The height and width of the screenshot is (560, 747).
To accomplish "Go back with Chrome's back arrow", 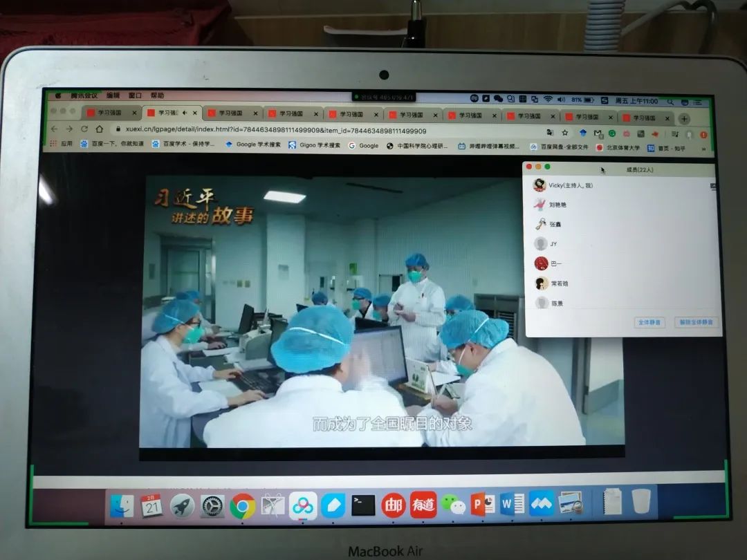I will pyautogui.click(x=54, y=129).
